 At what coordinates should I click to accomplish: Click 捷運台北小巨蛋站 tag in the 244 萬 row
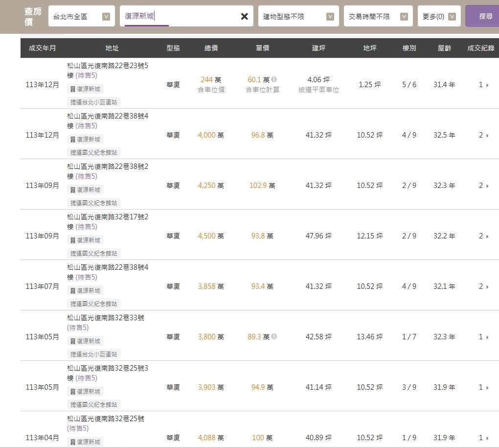click(93, 102)
